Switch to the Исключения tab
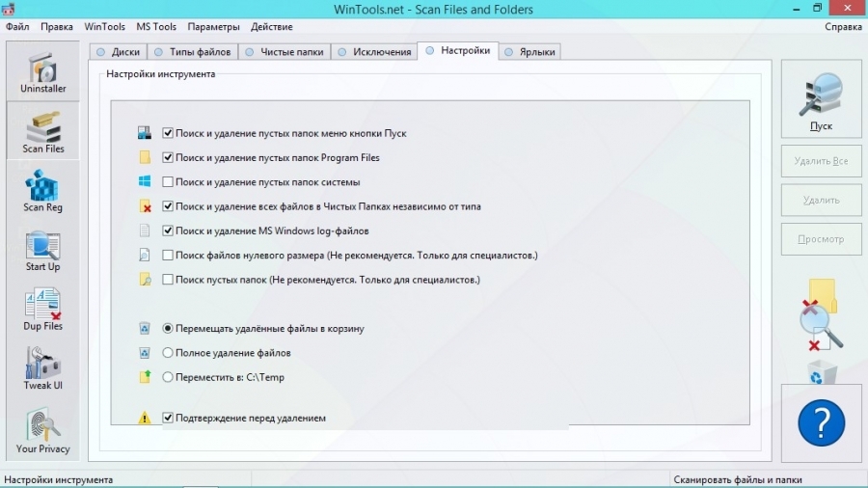Screen dimensions: 868x488 (375, 51)
